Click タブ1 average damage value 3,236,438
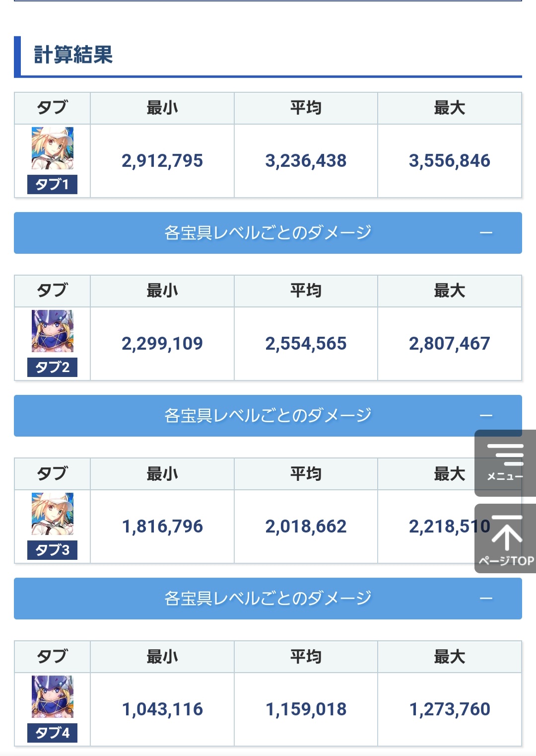The image size is (536, 756). point(306,161)
